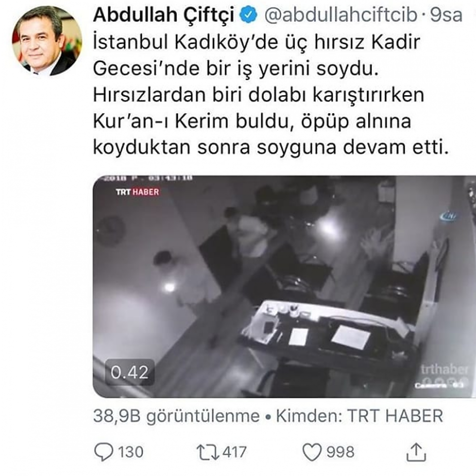Open the reply icon with 130 comments
Viewport: 476px width, 476px height.
click(x=104, y=452)
